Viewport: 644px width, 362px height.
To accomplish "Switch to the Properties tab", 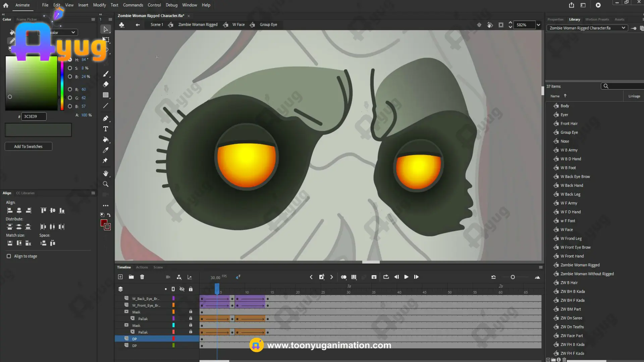I will pos(555,19).
